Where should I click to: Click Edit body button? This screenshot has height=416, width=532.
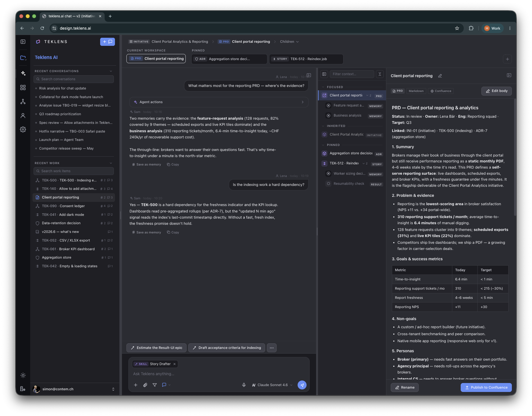pyautogui.click(x=496, y=91)
